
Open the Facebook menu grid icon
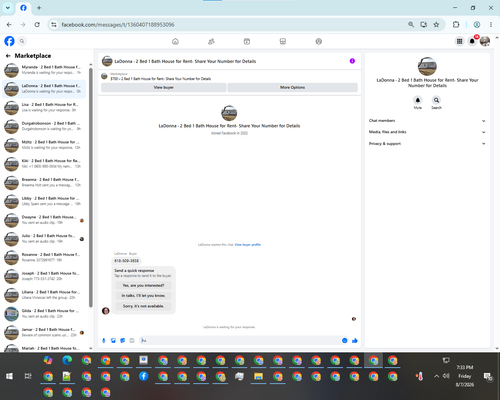(459, 41)
